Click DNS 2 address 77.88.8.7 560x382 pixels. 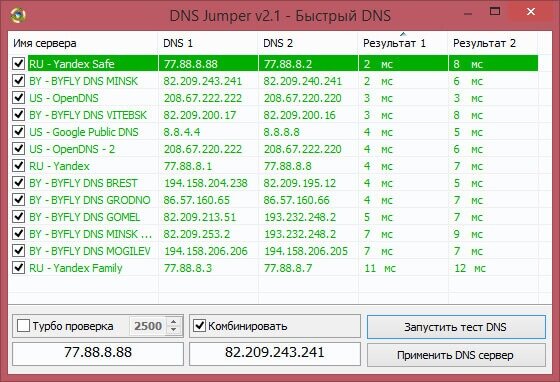288,268
